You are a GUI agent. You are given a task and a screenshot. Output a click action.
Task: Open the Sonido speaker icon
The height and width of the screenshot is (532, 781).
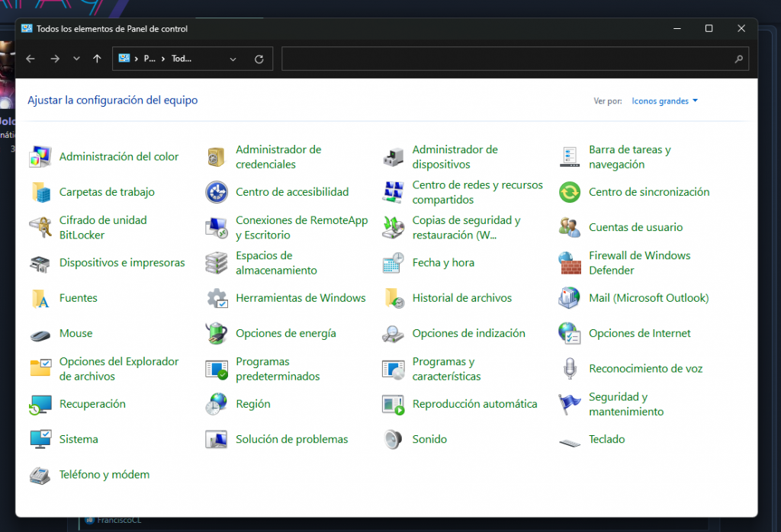(x=393, y=439)
